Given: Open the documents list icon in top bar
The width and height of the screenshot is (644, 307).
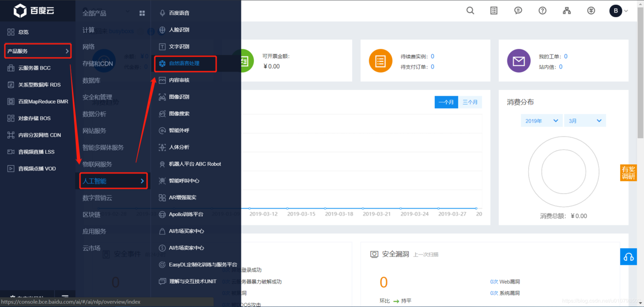Looking at the screenshot, I should [494, 10].
